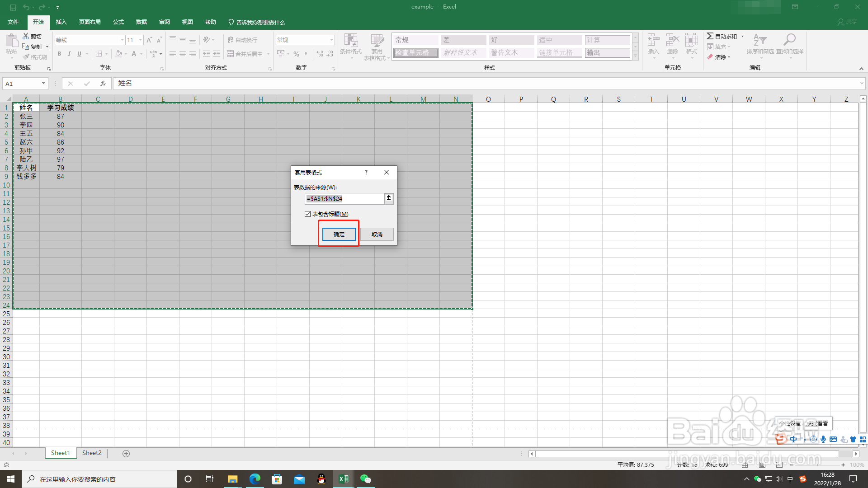
Task: Click the Insert Function fx icon
Action: tap(103, 84)
